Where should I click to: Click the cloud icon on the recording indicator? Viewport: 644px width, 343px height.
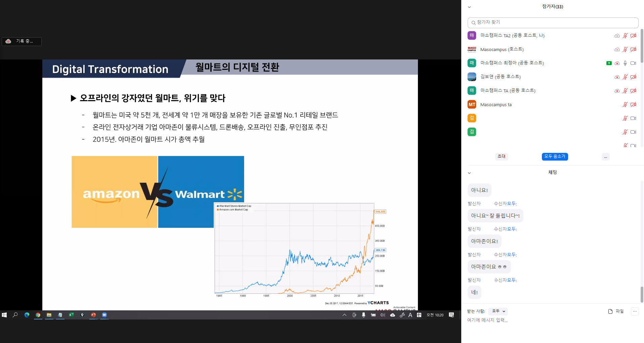click(x=8, y=41)
